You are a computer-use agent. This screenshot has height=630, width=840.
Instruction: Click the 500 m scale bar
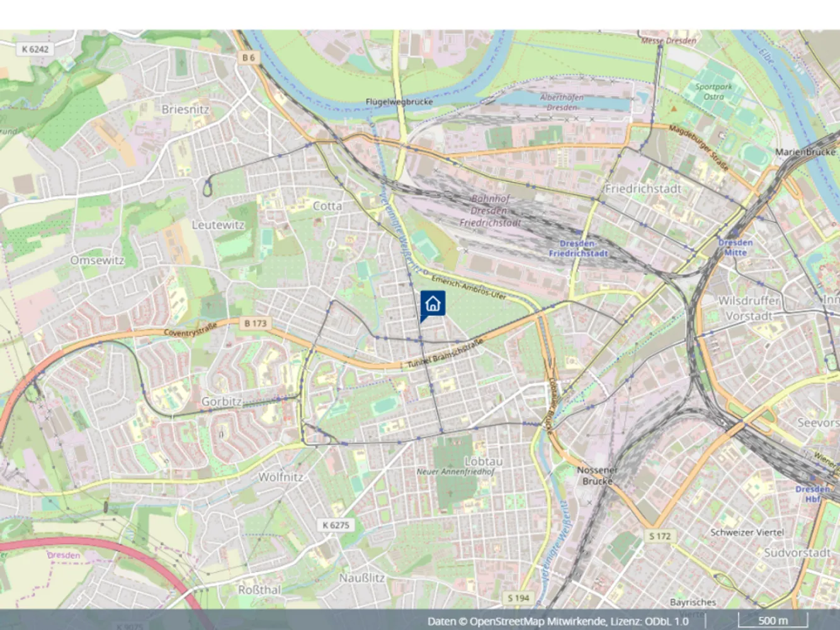pyautogui.click(x=773, y=621)
